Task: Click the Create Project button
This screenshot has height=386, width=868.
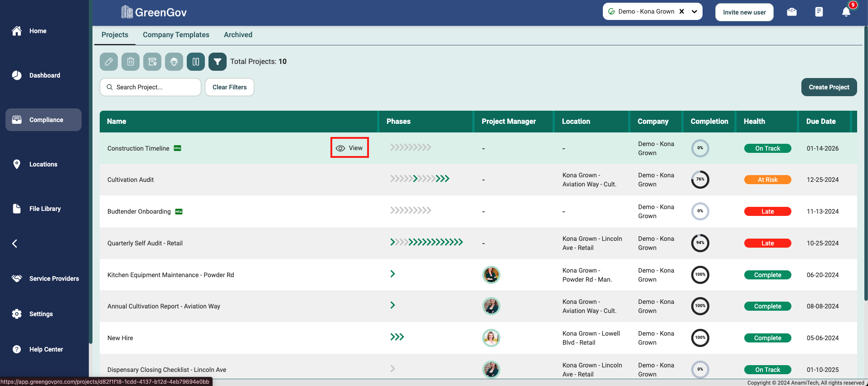Action: [x=829, y=87]
